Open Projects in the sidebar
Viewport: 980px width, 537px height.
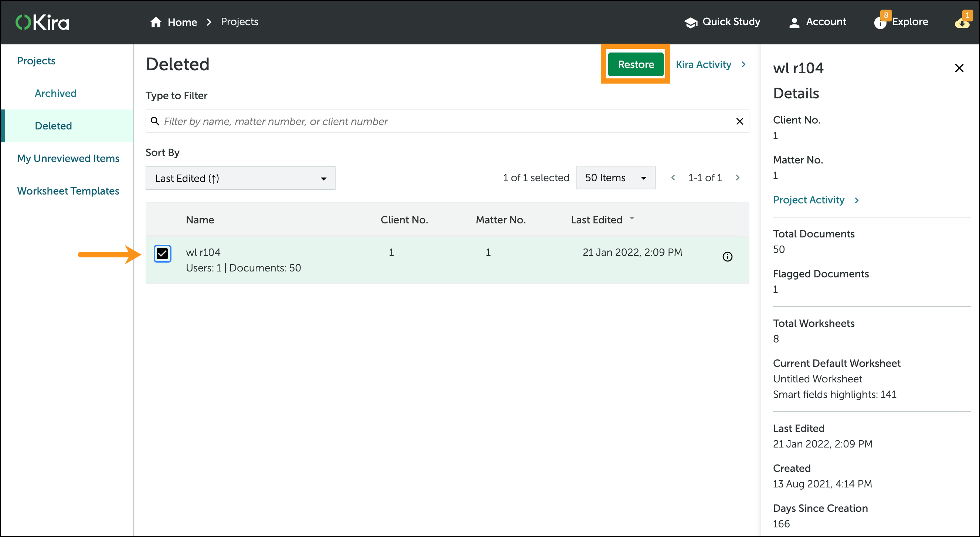[36, 61]
